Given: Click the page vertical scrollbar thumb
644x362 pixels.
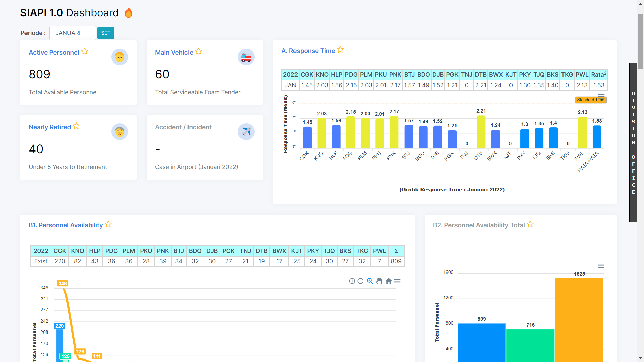Looking at the screenshot, I should tap(641, 42).
